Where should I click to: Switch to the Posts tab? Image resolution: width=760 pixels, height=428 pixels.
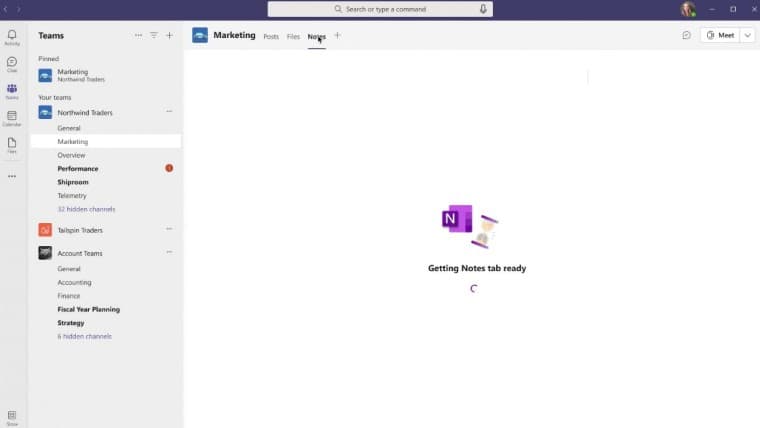coord(271,36)
